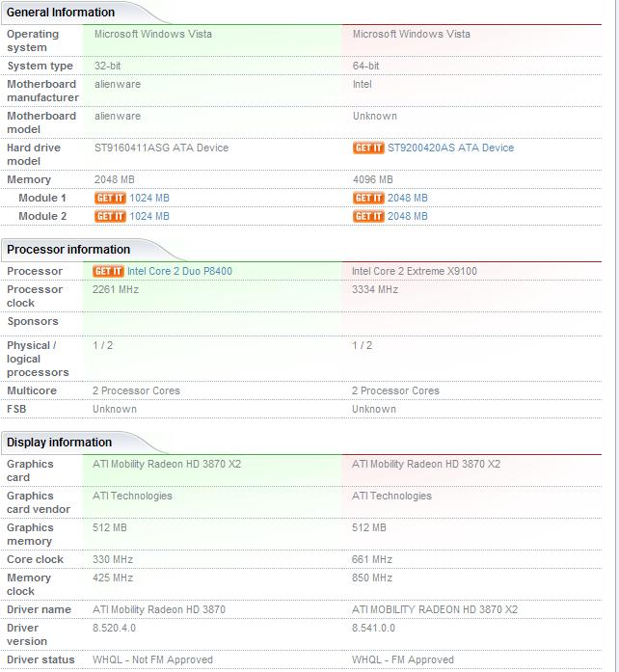The height and width of the screenshot is (672, 619).
Task: Click the ST9160411ASG ATA Device text
Action: [x=161, y=148]
